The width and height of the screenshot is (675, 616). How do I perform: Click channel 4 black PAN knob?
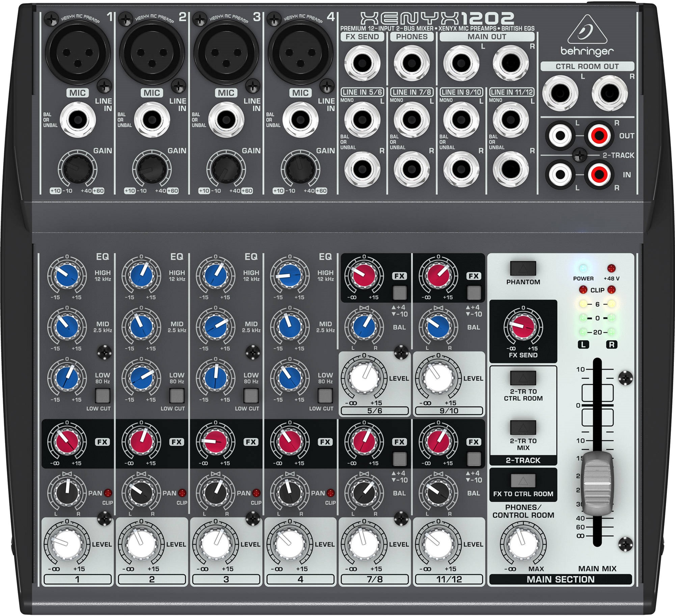(290, 493)
